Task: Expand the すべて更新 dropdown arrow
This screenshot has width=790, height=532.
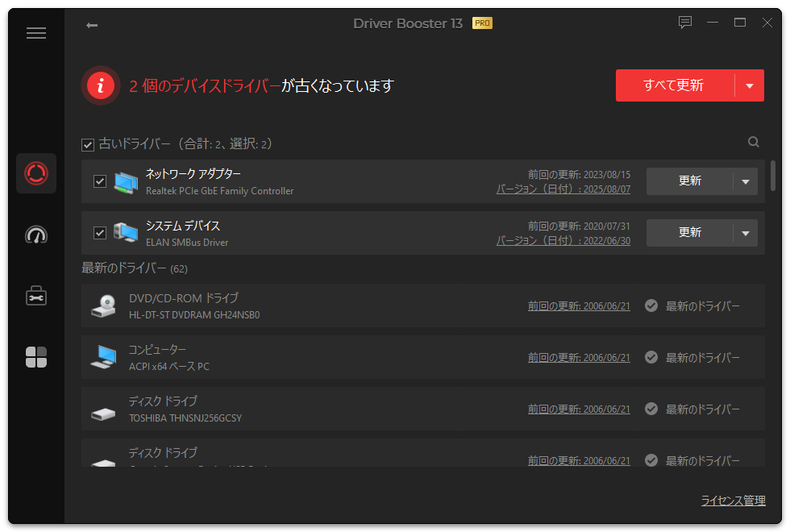Action: (x=750, y=85)
